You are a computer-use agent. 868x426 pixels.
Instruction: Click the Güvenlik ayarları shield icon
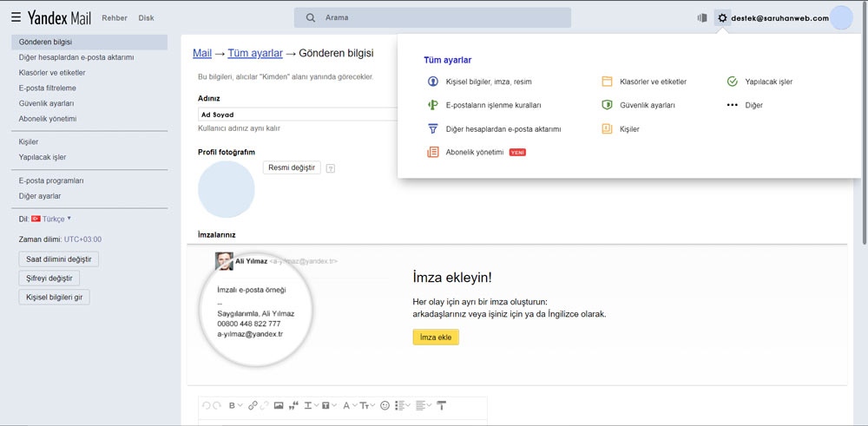[608, 105]
